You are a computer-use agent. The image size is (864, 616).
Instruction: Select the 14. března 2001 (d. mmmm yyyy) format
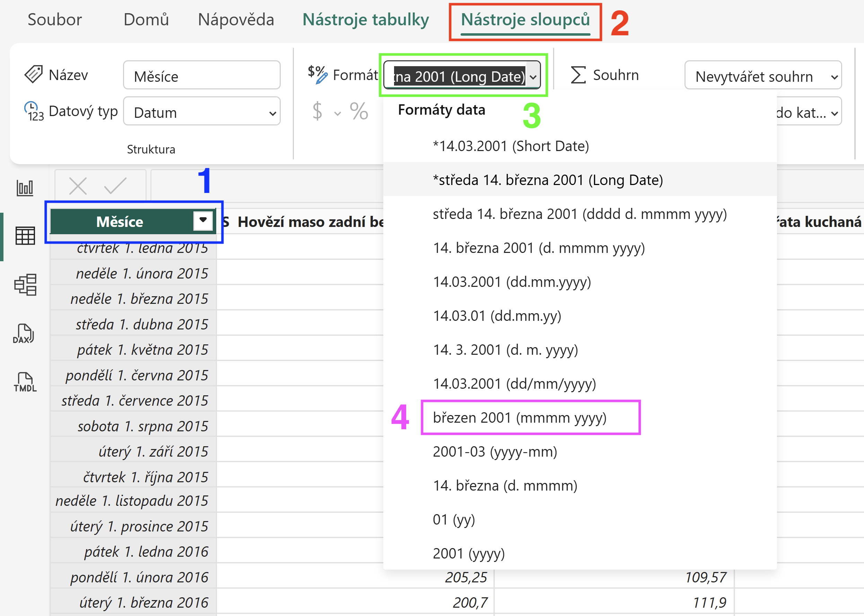580,248
